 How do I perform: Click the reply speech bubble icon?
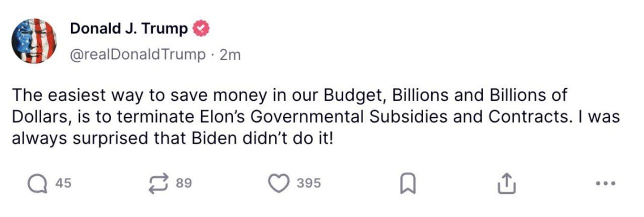(37, 184)
